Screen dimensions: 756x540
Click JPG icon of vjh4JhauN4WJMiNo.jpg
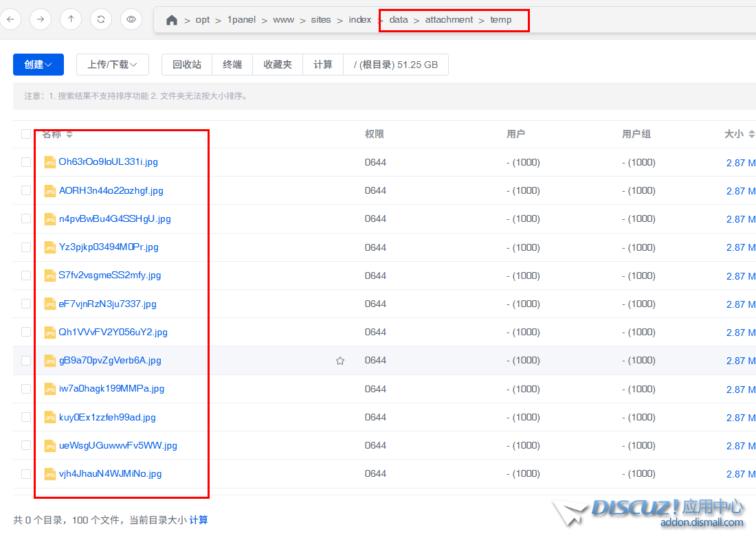tap(50, 474)
